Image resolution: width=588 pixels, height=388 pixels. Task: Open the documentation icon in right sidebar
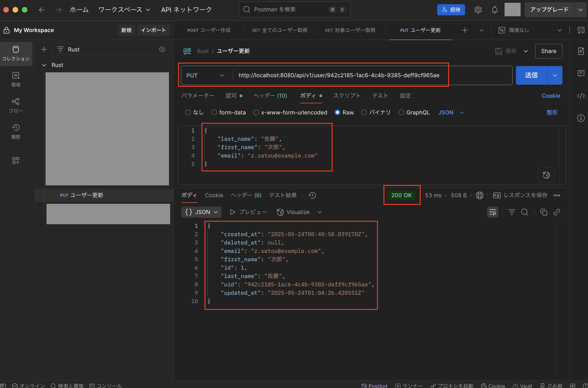point(581,51)
